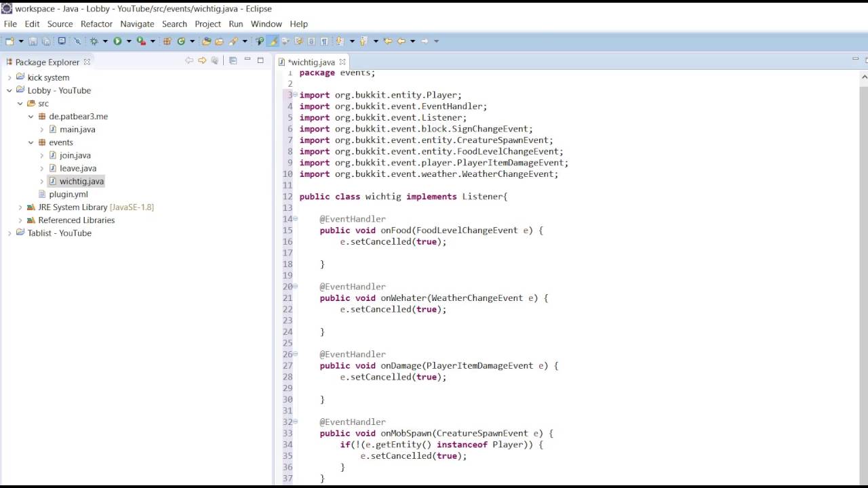Click the Open Type toolbar icon
868x488 pixels.
point(206,41)
